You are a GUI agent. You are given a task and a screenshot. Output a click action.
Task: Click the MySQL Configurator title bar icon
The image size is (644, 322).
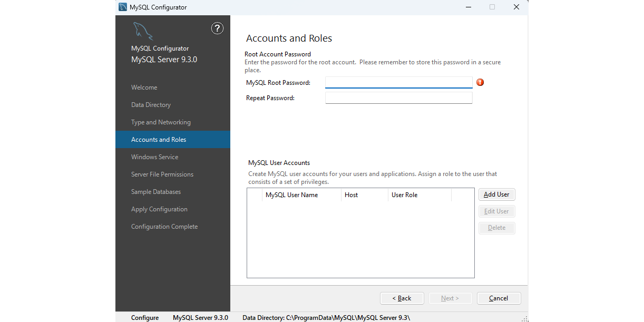click(123, 7)
